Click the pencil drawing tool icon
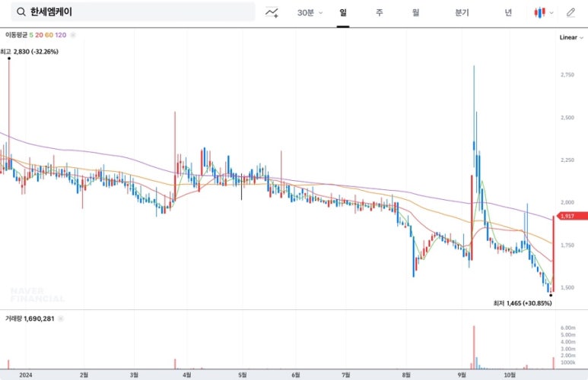The image size is (588, 380). coord(571,13)
